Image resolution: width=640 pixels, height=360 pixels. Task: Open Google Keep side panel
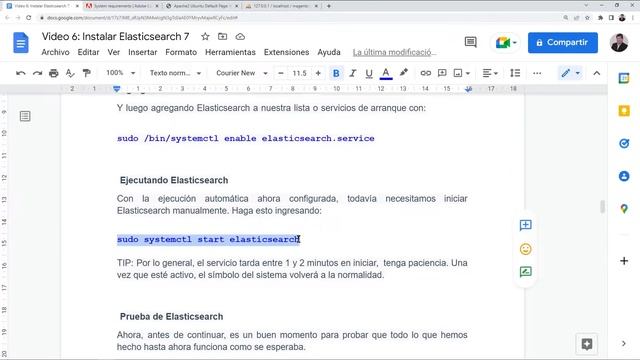pos(624,111)
